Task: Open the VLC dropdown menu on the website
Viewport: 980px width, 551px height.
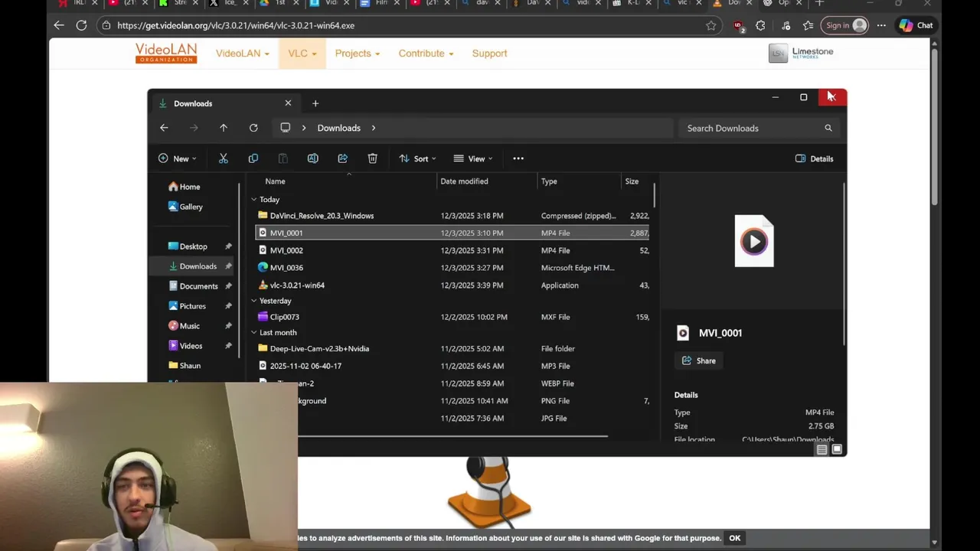Action: (x=302, y=54)
